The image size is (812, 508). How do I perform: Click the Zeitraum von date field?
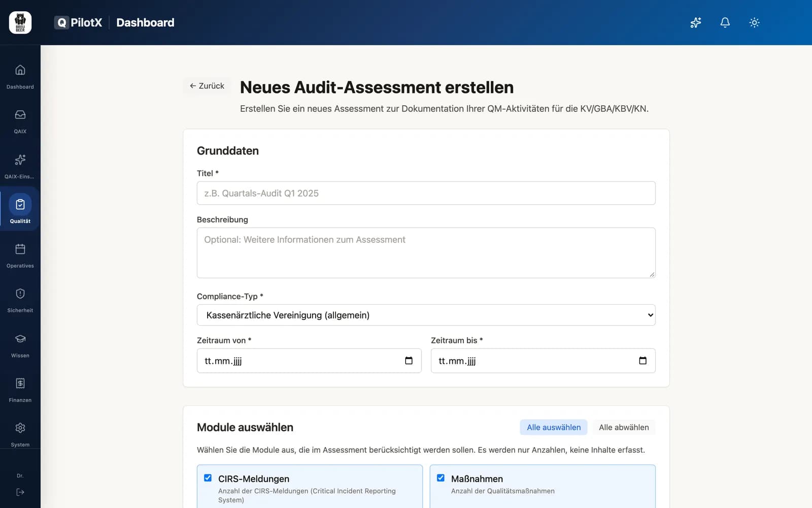tap(309, 361)
